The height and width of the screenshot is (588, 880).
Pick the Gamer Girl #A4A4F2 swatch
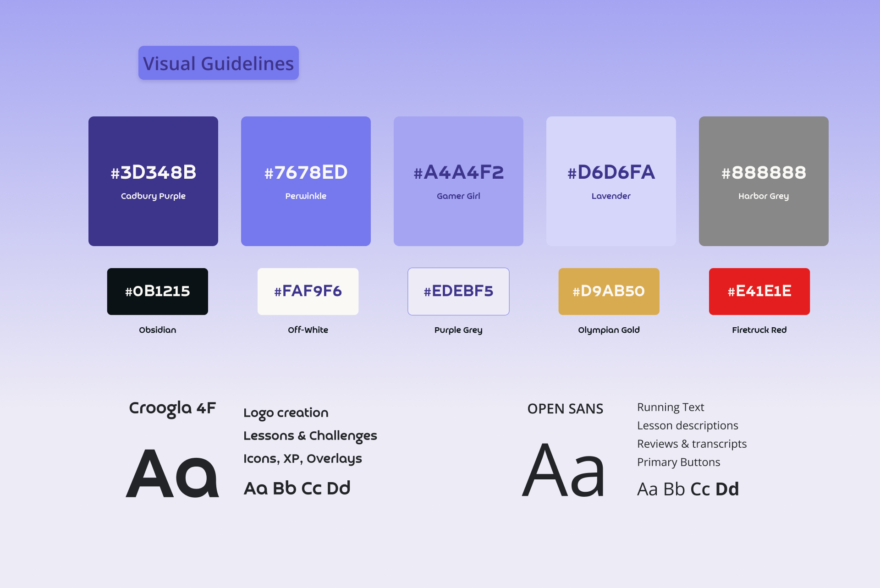click(x=458, y=181)
